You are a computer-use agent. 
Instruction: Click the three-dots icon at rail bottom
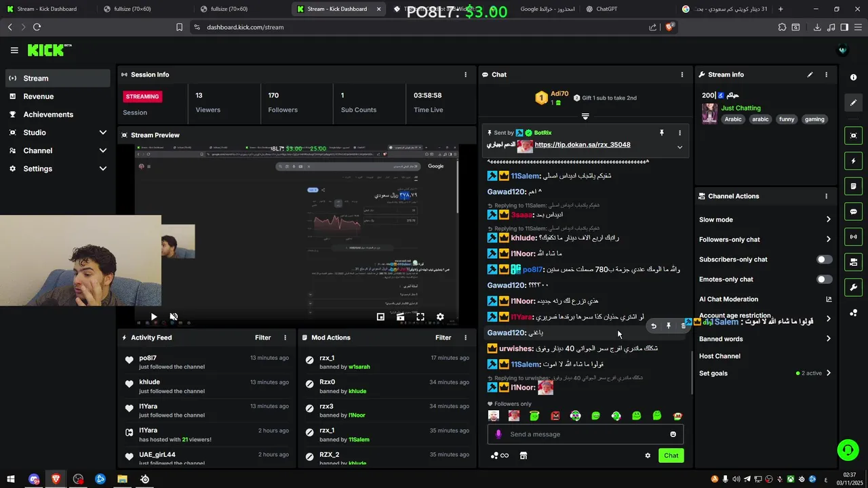(853, 312)
